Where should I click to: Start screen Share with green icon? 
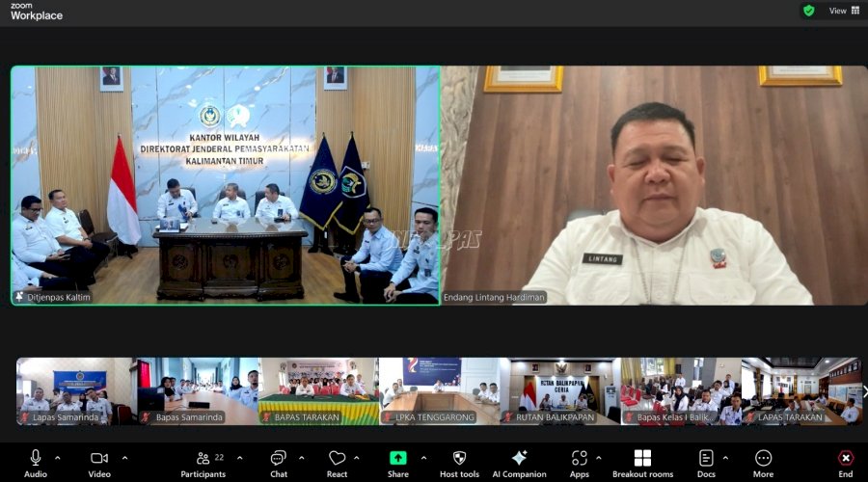[398, 463]
